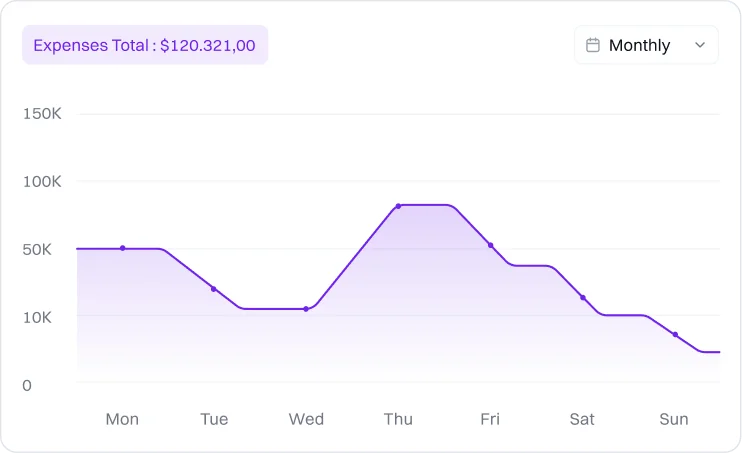Click the Sat data point on chart
742x453 pixels.
(x=583, y=298)
